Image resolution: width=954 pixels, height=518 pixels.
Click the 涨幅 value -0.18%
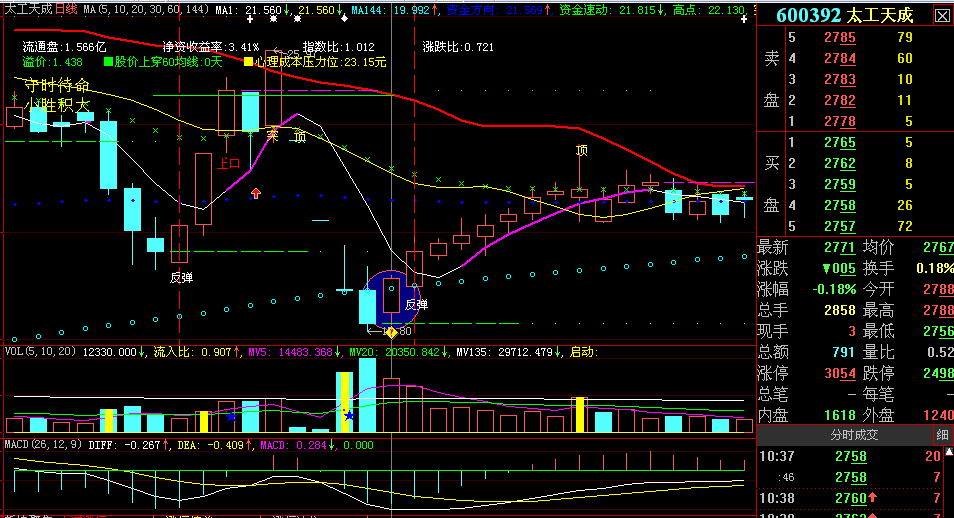coord(834,290)
